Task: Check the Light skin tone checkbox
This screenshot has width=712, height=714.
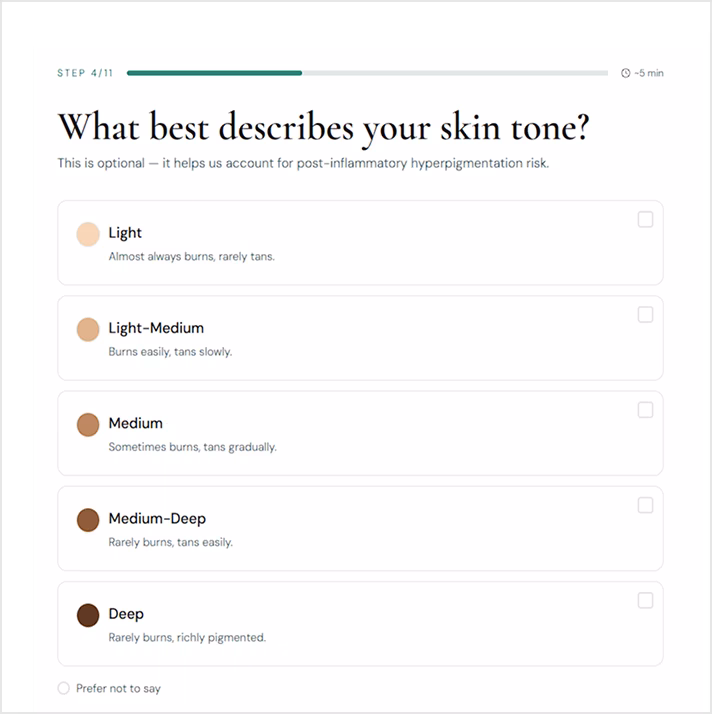Action: coord(645,219)
